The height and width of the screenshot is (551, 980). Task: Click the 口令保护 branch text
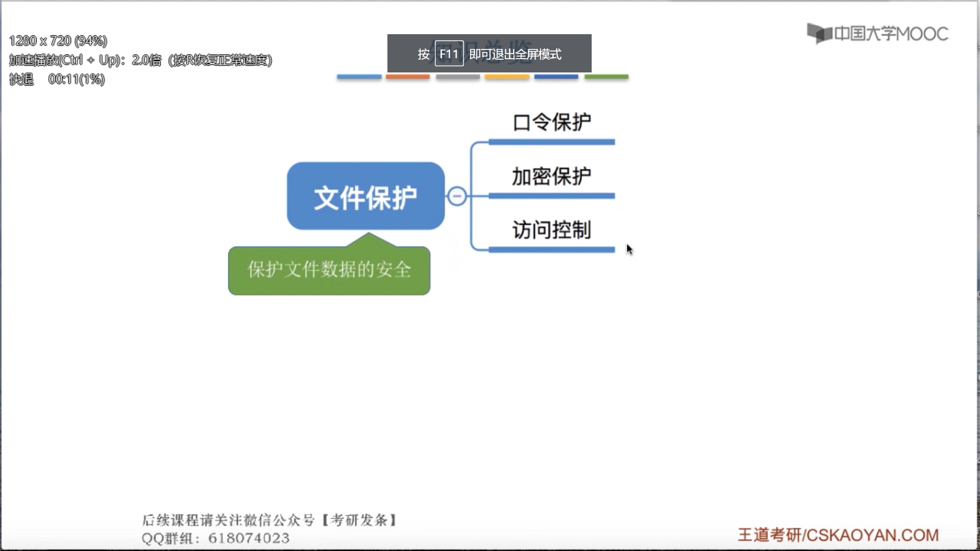coord(552,122)
